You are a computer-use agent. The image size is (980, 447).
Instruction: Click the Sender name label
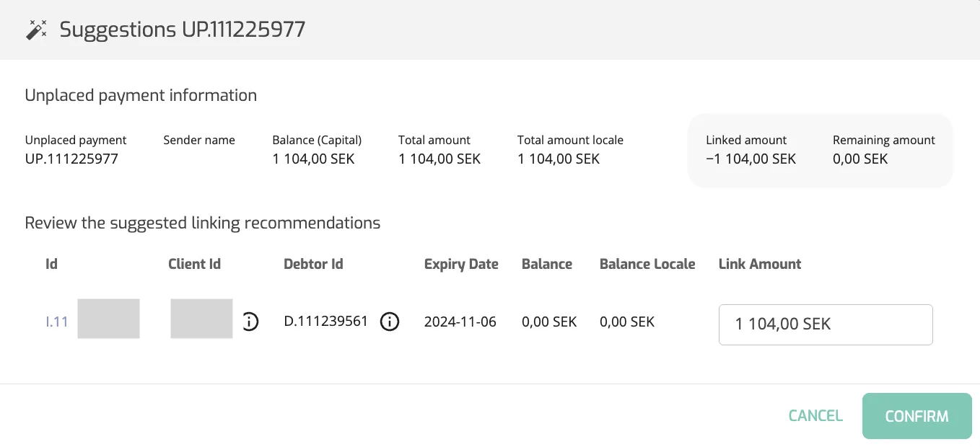click(x=199, y=140)
